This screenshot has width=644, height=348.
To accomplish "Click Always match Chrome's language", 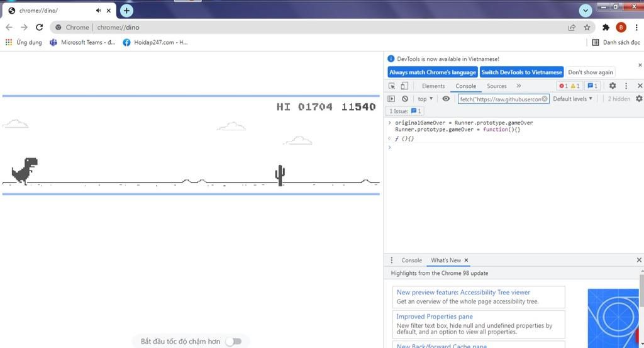I will click(433, 72).
